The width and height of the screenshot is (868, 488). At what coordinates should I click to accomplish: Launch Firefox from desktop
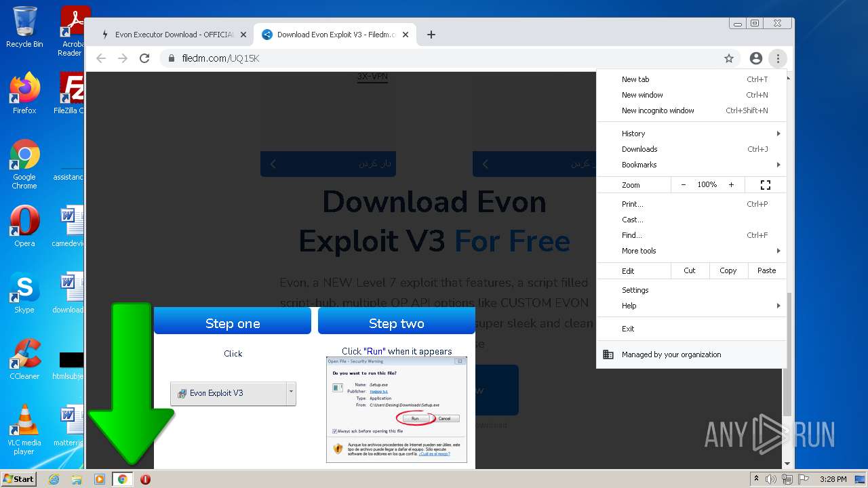24,93
